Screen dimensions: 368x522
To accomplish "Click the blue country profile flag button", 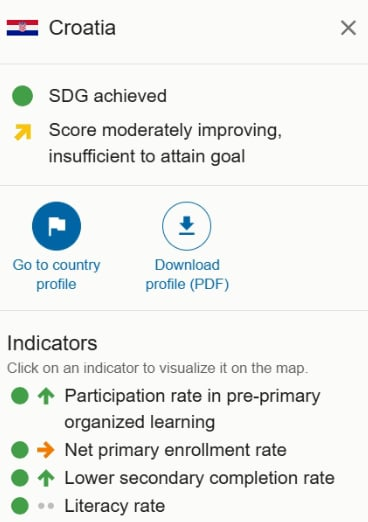I will coord(56,226).
